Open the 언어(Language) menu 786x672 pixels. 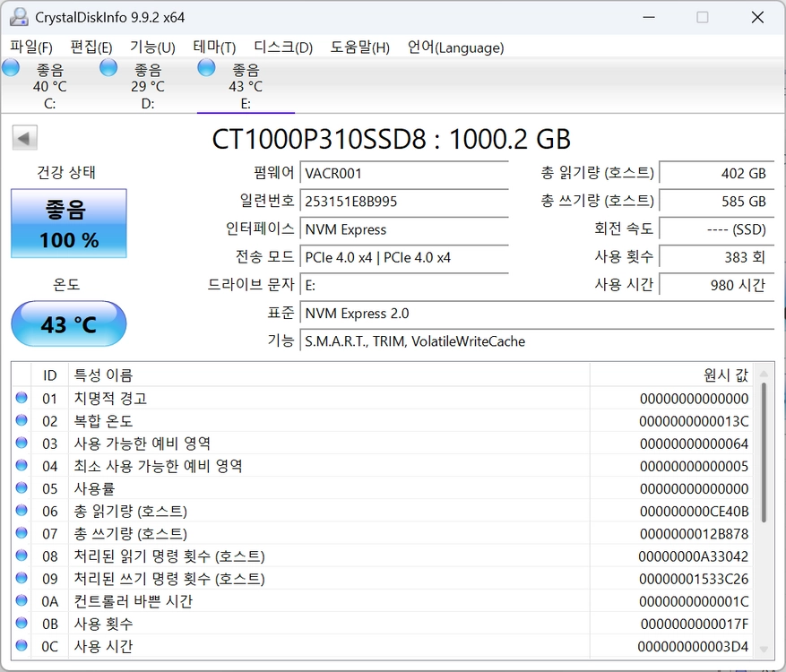tap(455, 47)
